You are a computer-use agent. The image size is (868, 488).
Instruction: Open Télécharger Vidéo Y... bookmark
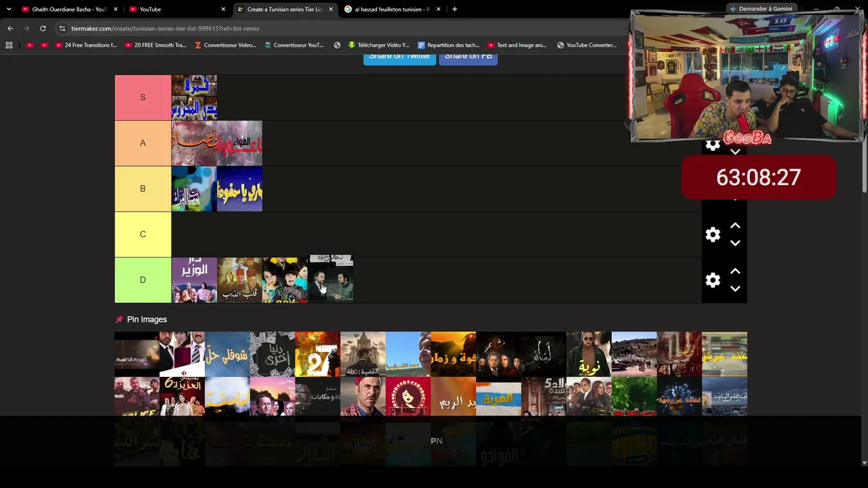click(x=379, y=45)
